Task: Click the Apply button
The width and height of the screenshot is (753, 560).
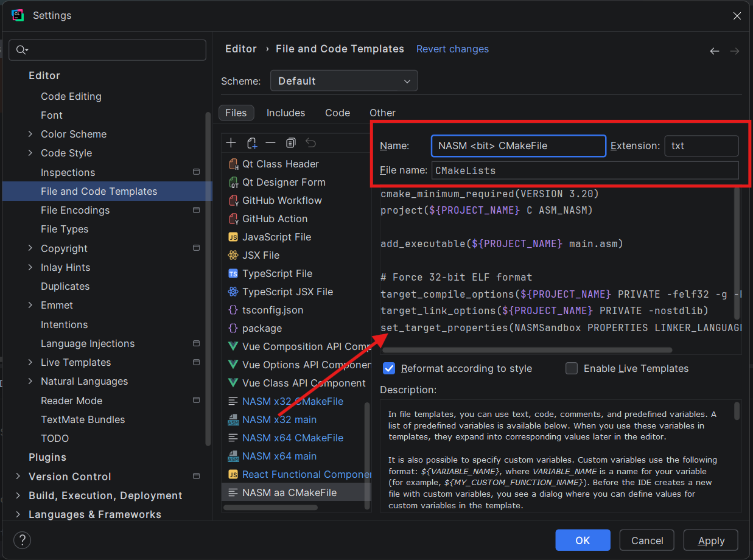Action: pos(711,541)
